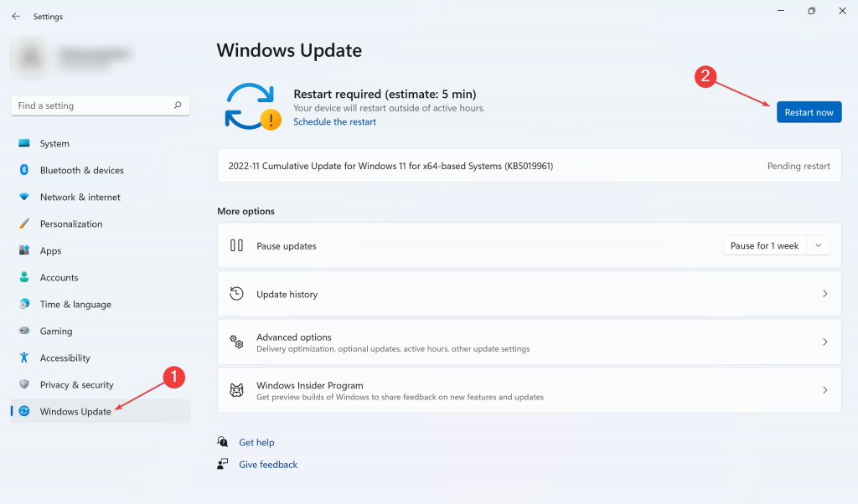This screenshot has height=504, width=858.
Task: Go to Network & internet
Action: click(101, 197)
